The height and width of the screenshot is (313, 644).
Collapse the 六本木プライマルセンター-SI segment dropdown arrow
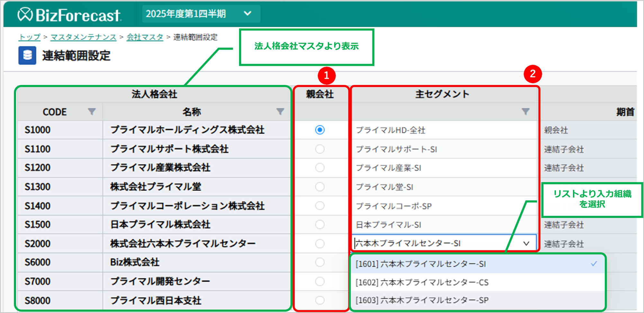[526, 244]
